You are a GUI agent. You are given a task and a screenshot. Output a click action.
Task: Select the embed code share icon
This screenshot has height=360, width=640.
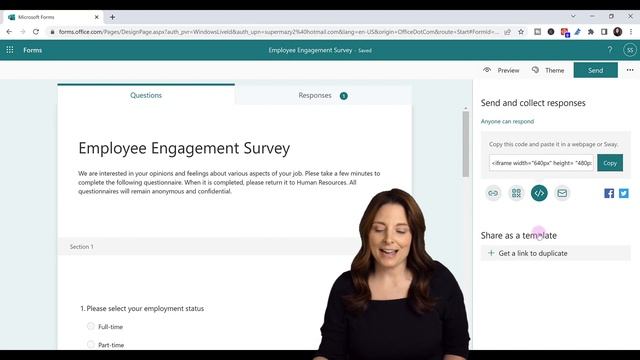pyautogui.click(x=539, y=193)
